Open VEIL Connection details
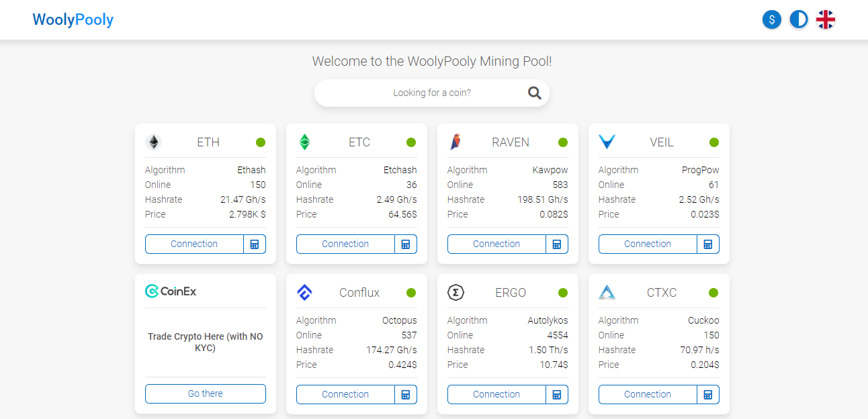The width and height of the screenshot is (868, 419). [x=648, y=244]
